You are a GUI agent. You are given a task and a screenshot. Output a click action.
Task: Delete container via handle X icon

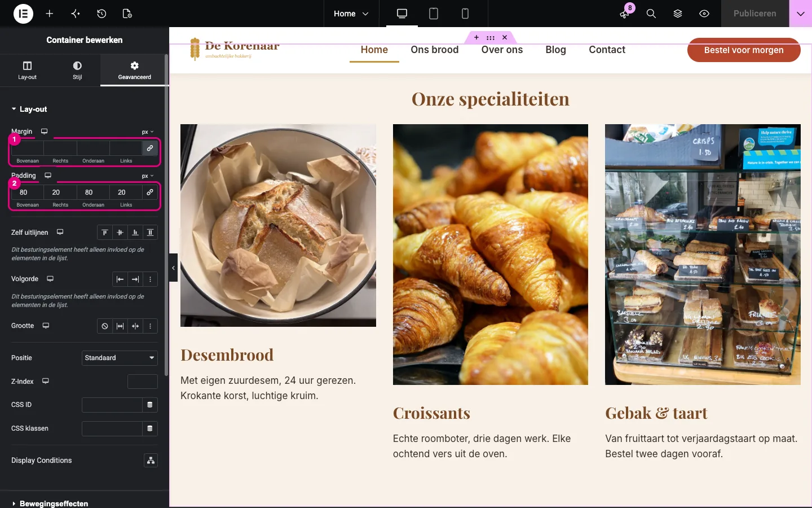click(505, 37)
